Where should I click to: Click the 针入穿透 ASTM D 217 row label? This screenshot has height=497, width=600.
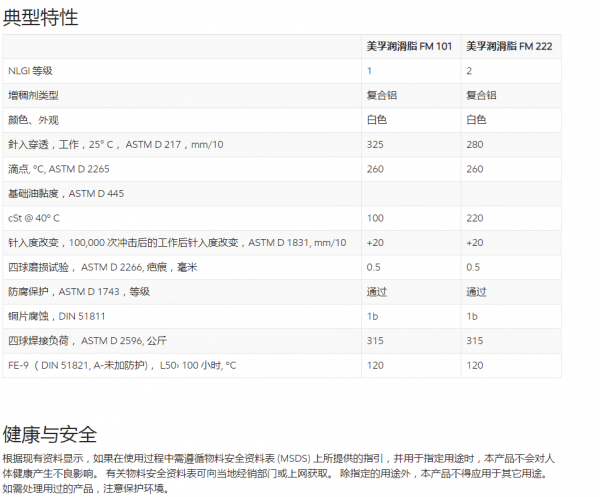116,144
